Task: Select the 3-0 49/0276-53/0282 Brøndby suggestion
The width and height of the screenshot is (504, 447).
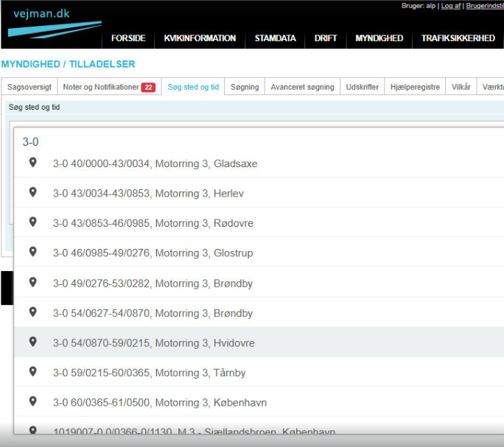Action: pos(153,284)
